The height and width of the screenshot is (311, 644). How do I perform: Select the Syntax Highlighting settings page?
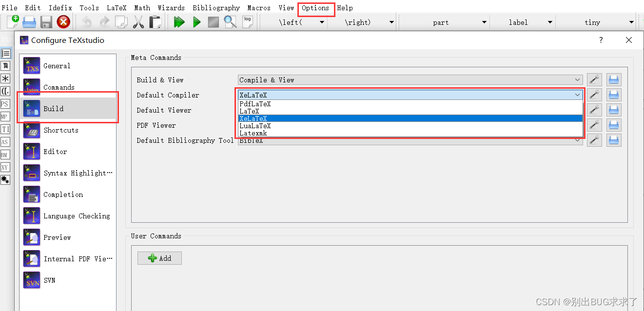click(x=68, y=173)
